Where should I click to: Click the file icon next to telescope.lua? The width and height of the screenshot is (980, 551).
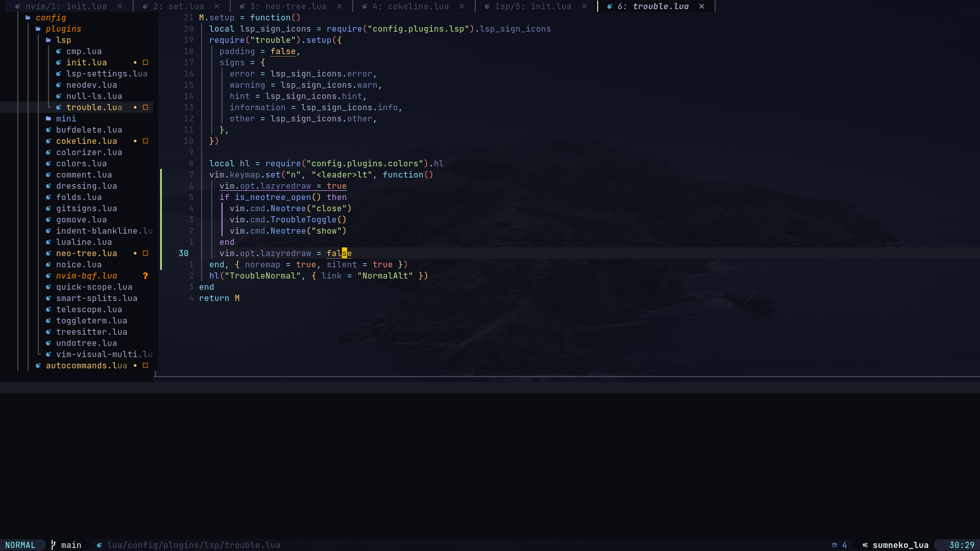click(47, 310)
